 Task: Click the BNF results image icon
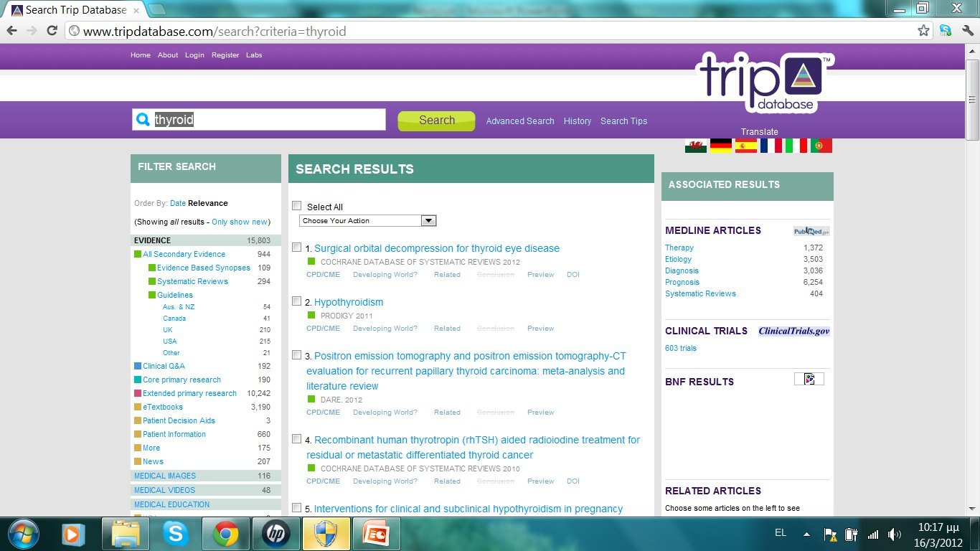pyautogui.click(x=809, y=379)
